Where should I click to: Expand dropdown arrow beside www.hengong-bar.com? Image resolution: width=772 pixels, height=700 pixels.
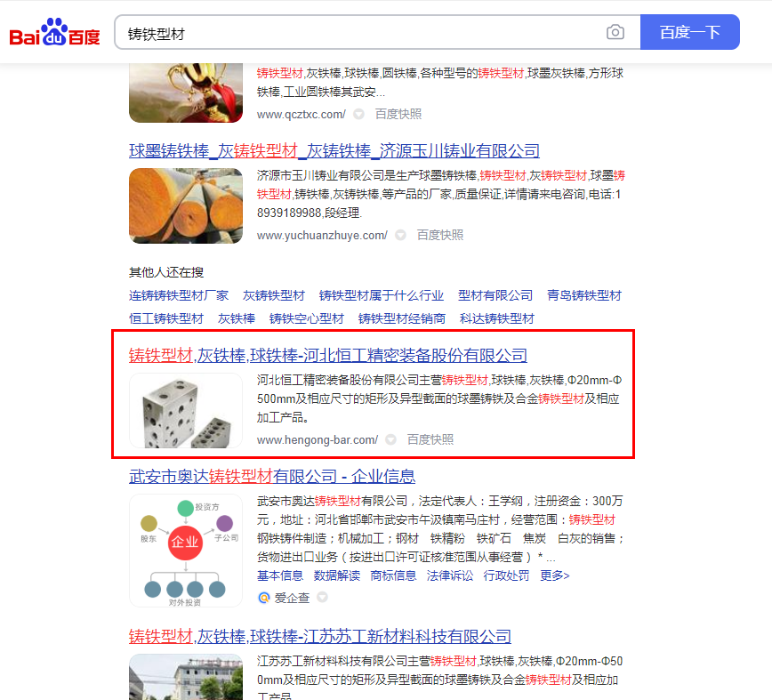[x=391, y=439]
